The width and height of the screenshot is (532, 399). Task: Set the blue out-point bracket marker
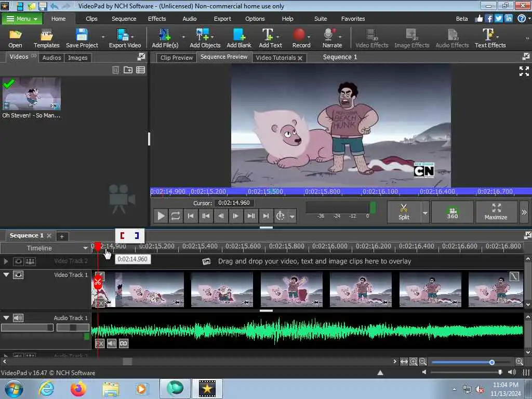(x=137, y=235)
